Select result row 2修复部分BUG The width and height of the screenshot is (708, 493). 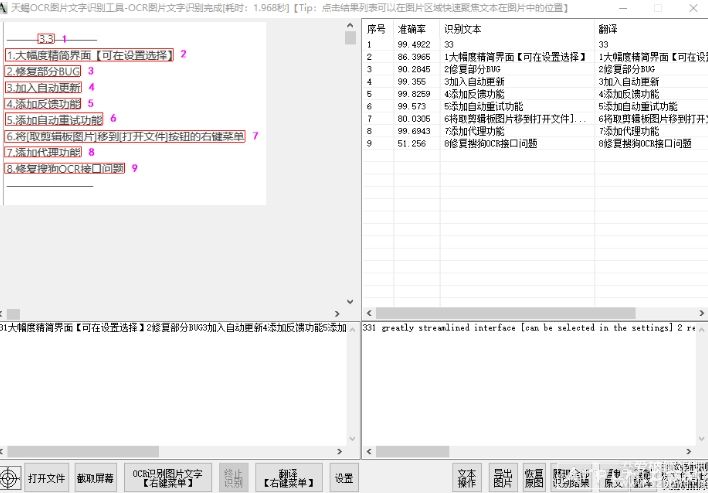535,69
